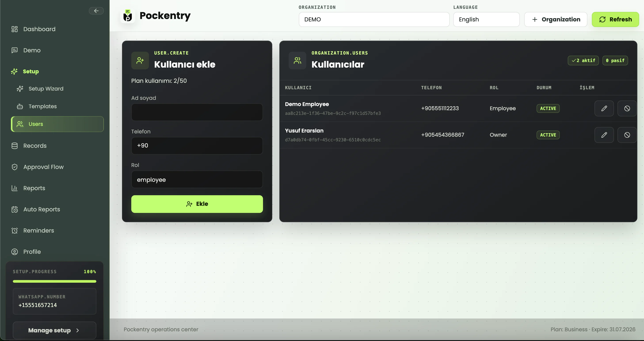Click the WhatsApp number +15551657214 box

55,301
